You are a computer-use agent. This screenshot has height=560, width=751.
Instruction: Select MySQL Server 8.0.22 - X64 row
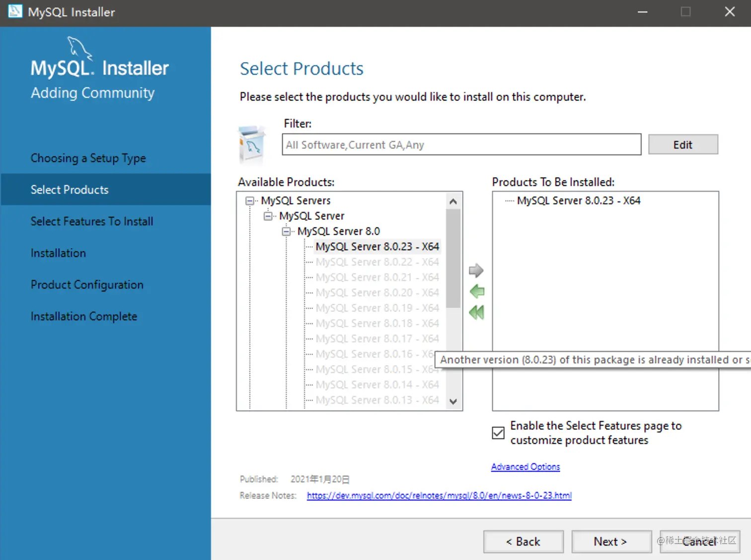(377, 262)
